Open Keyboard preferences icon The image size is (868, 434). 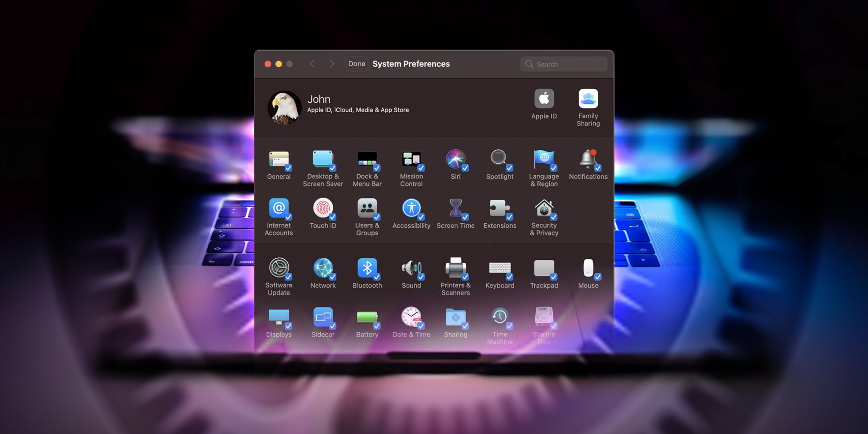(x=500, y=268)
